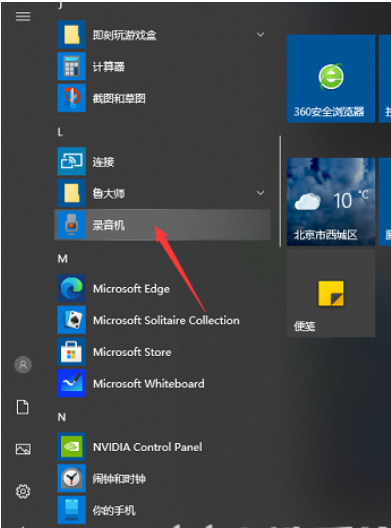Select the 鲁大师 text label
The height and width of the screenshot is (528, 391).
[x=108, y=194]
